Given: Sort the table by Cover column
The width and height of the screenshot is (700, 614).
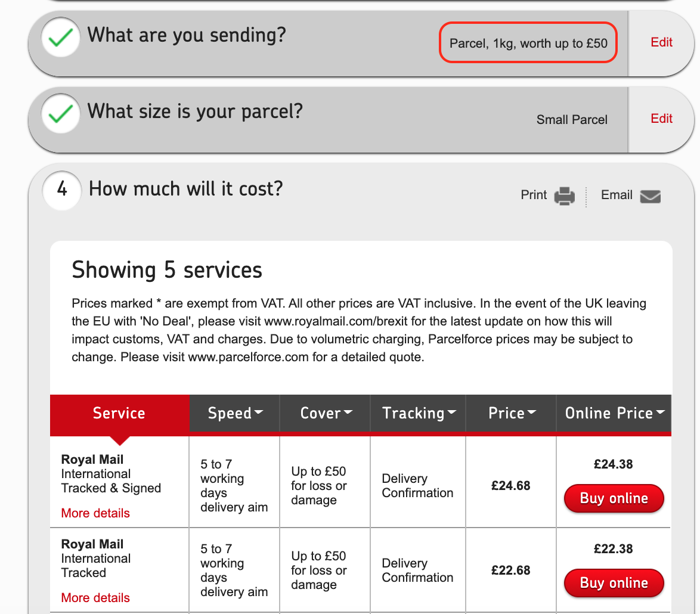Looking at the screenshot, I should point(326,413).
